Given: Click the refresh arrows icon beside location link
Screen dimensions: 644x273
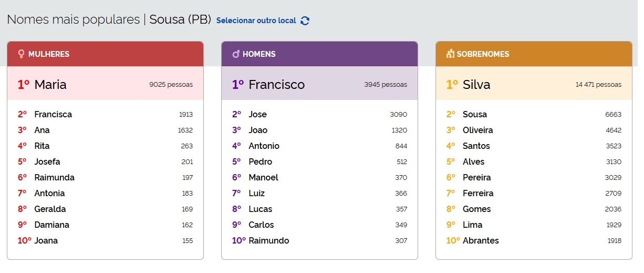Looking at the screenshot, I should click(x=305, y=21).
